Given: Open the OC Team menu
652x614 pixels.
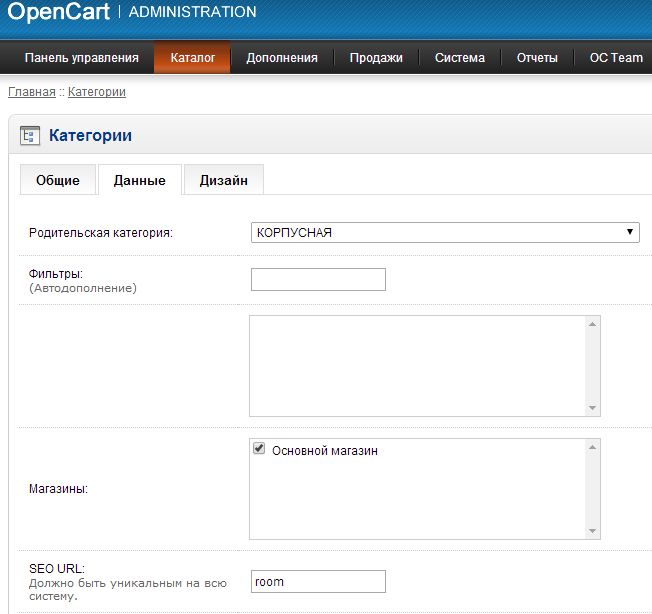Looking at the screenshot, I should (x=615, y=58).
